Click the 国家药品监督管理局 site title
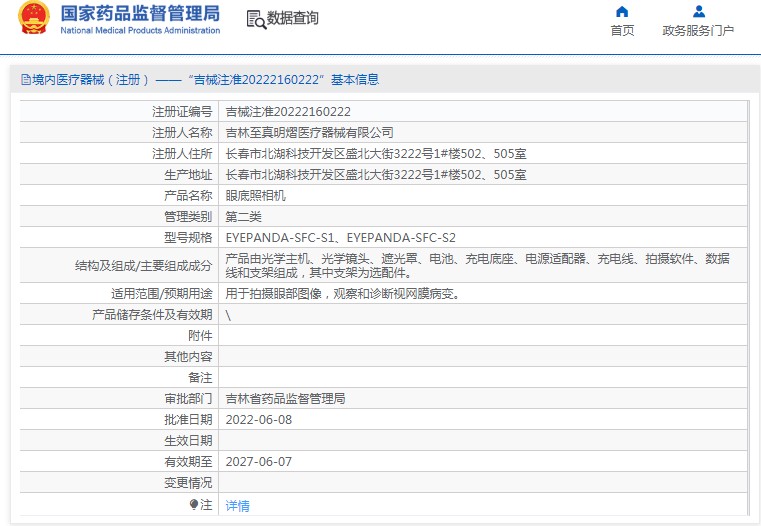Screen dimensions: 761x526 [x=140, y=14]
